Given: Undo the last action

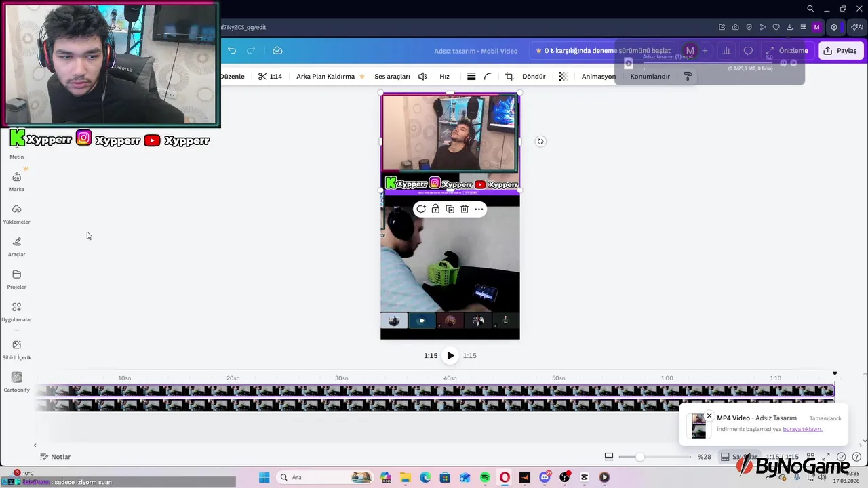Looking at the screenshot, I should pyautogui.click(x=232, y=51).
